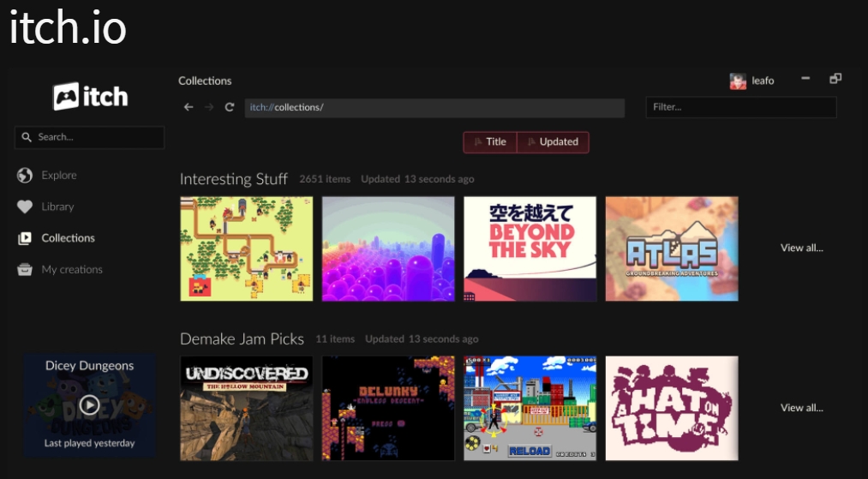Go forward with the right arrow

tap(209, 107)
